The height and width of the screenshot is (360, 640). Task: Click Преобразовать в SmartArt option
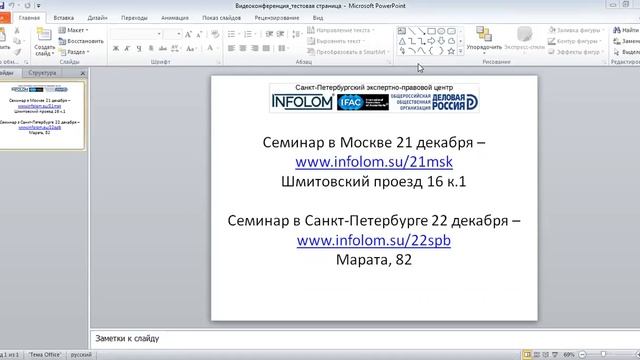[x=348, y=52]
